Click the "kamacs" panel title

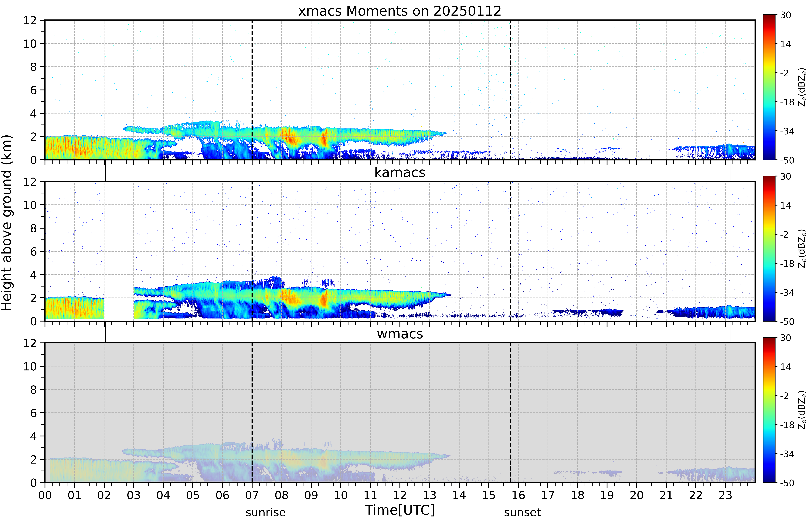pos(400,172)
